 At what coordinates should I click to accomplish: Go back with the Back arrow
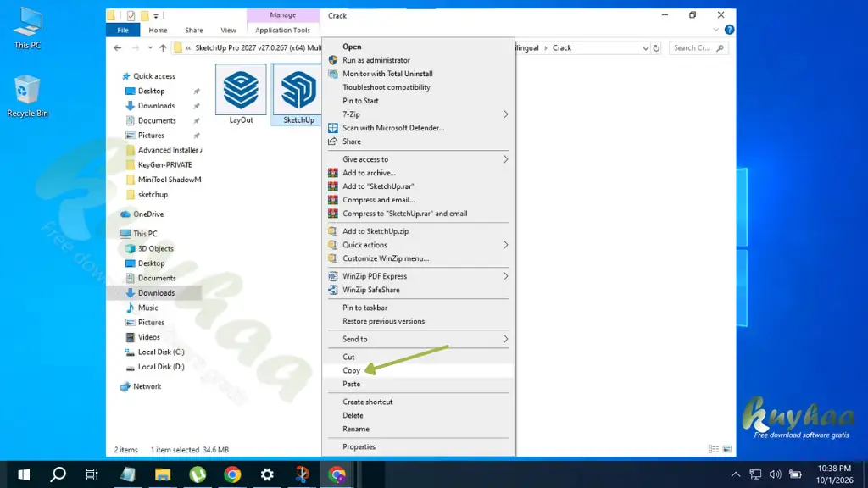click(x=117, y=48)
